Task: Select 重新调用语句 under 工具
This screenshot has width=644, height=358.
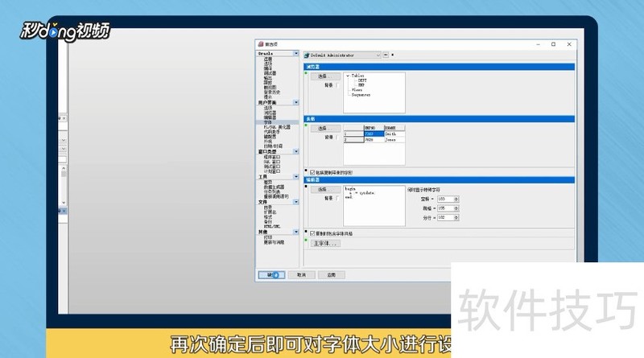Action: pos(276,196)
